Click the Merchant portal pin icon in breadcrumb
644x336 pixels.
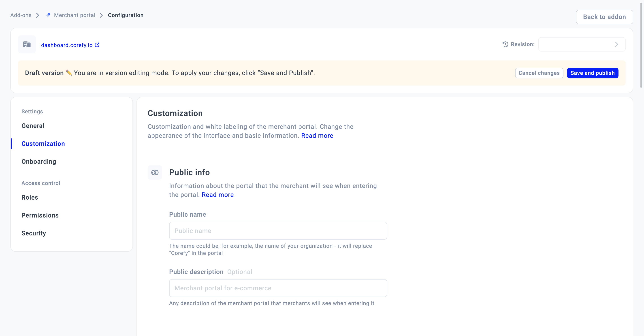point(48,15)
